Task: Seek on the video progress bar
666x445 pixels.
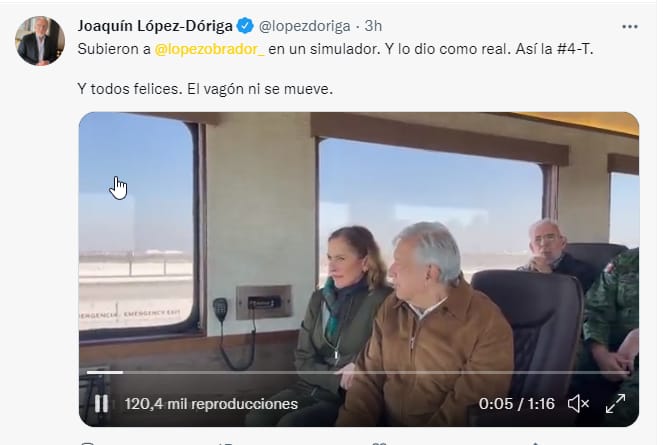Action: [358, 372]
